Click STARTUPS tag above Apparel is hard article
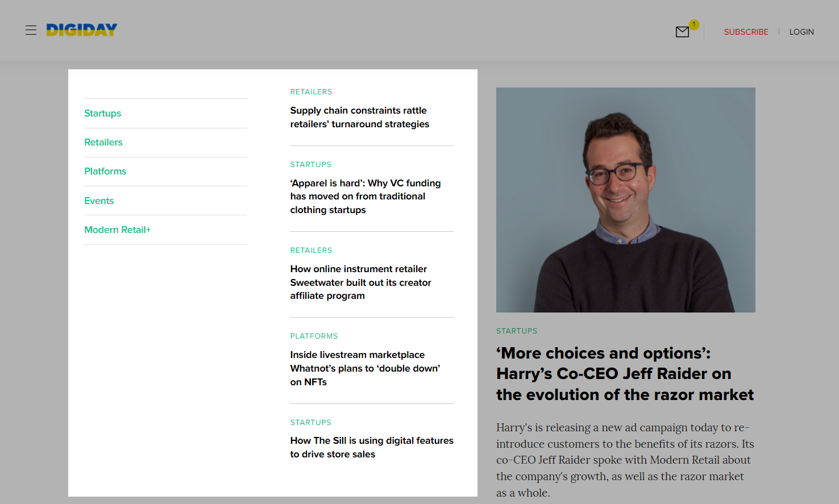839x504 pixels. (310, 164)
